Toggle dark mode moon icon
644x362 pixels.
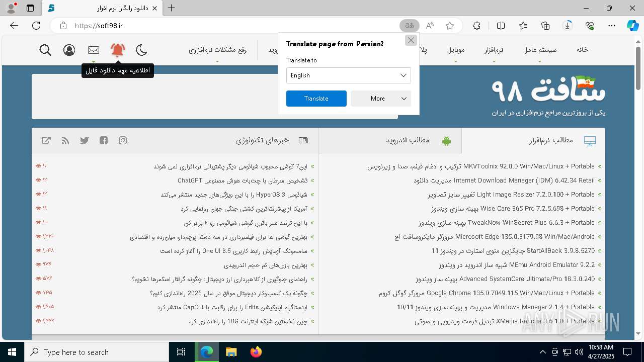point(142,50)
